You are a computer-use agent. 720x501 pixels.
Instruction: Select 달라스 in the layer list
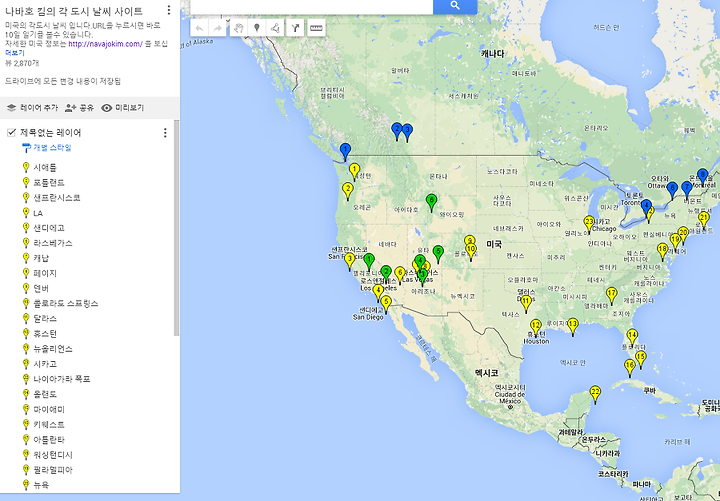[x=45, y=319]
